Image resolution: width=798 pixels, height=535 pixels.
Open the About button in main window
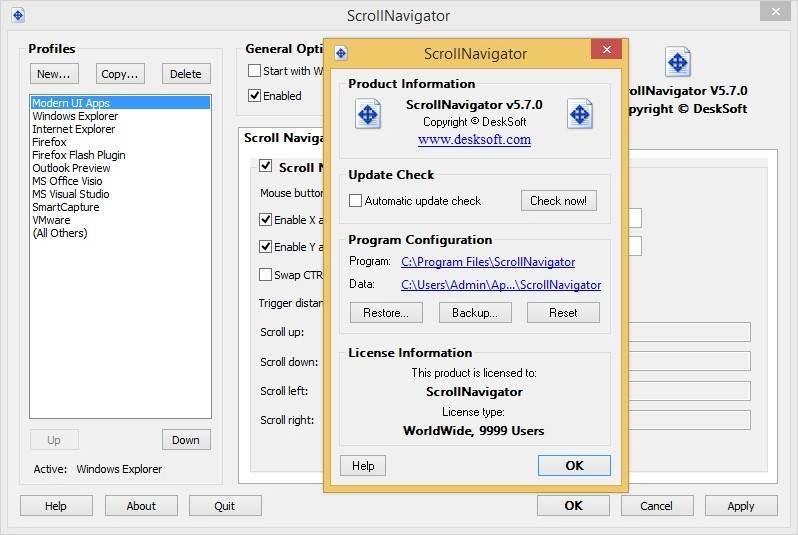coord(141,506)
